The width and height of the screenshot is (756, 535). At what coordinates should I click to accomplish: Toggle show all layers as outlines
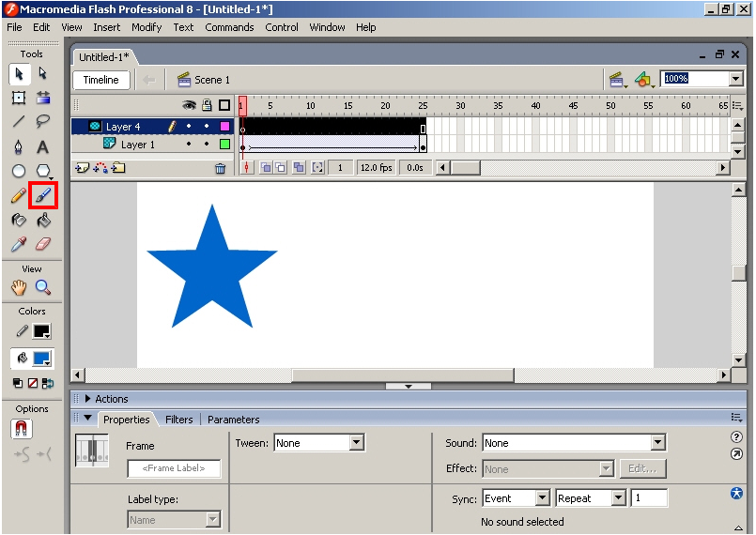(224, 104)
